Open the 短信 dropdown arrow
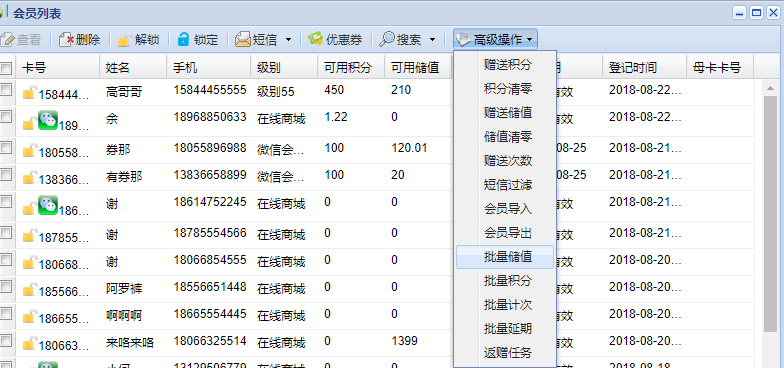The image size is (784, 368). 288,40
